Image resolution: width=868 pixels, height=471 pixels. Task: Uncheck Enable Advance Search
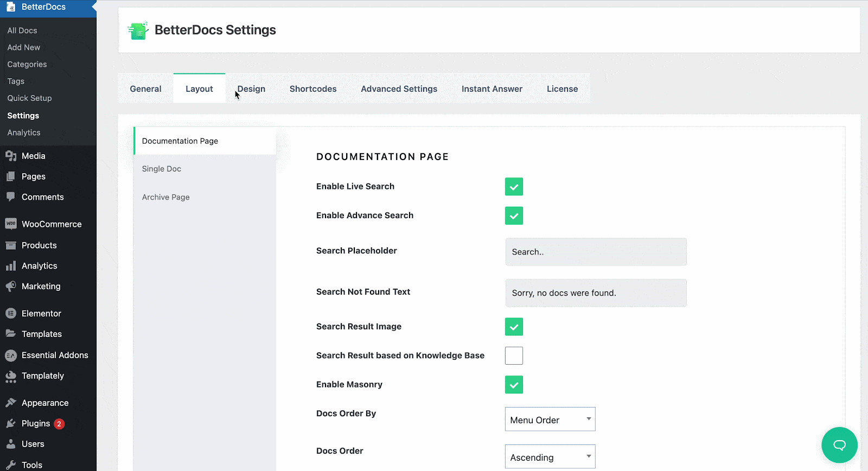tap(514, 215)
